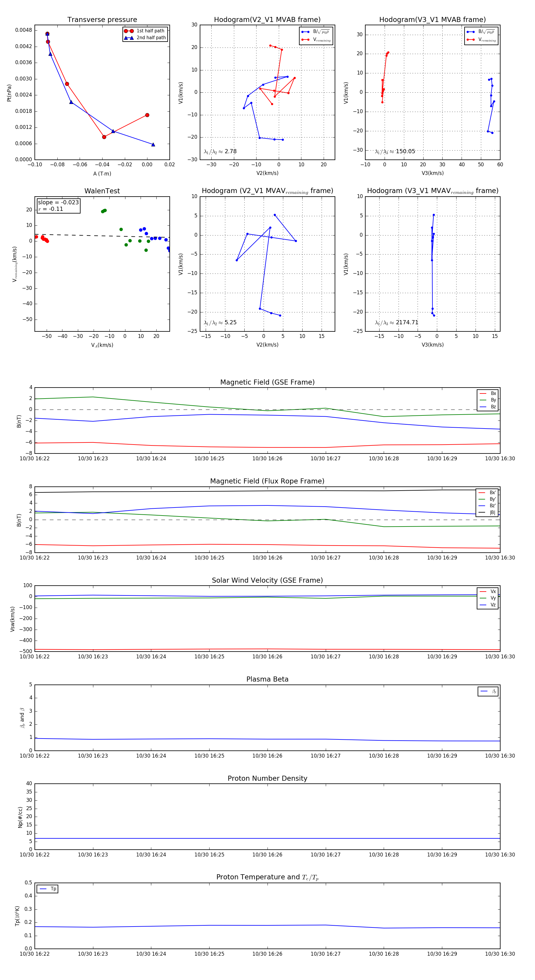Select the Vz legend entry
535x980 pixels.
click(488, 605)
